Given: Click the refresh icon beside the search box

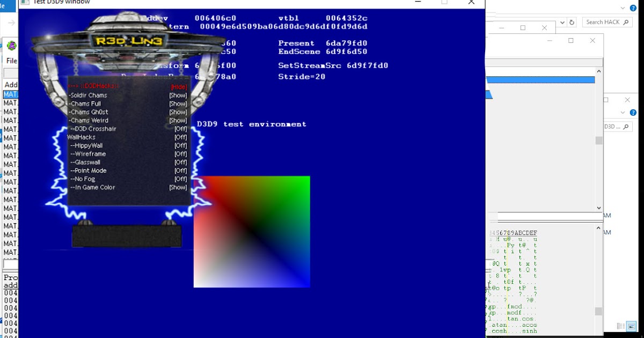Looking at the screenshot, I should pyautogui.click(x=572, y=23).
